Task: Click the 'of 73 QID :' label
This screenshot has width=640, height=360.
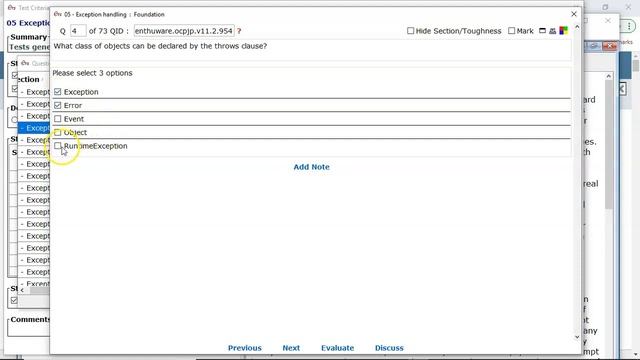Action: click(109, 31)
